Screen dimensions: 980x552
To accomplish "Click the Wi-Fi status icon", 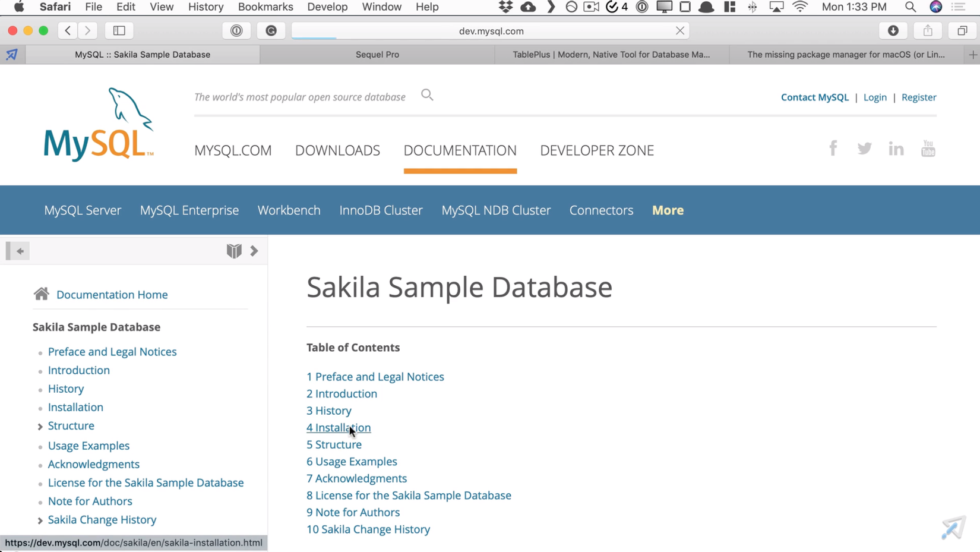I will (x=800, y=7).
